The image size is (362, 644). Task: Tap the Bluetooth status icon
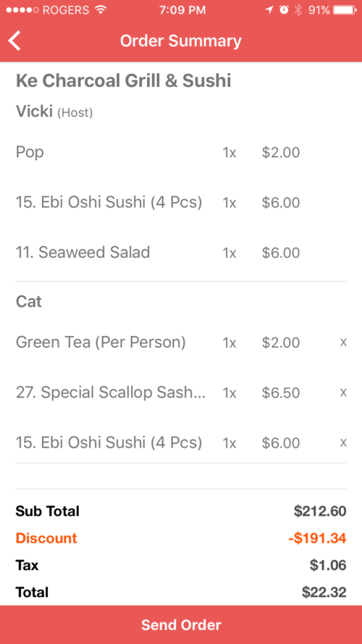click(298, 10)
